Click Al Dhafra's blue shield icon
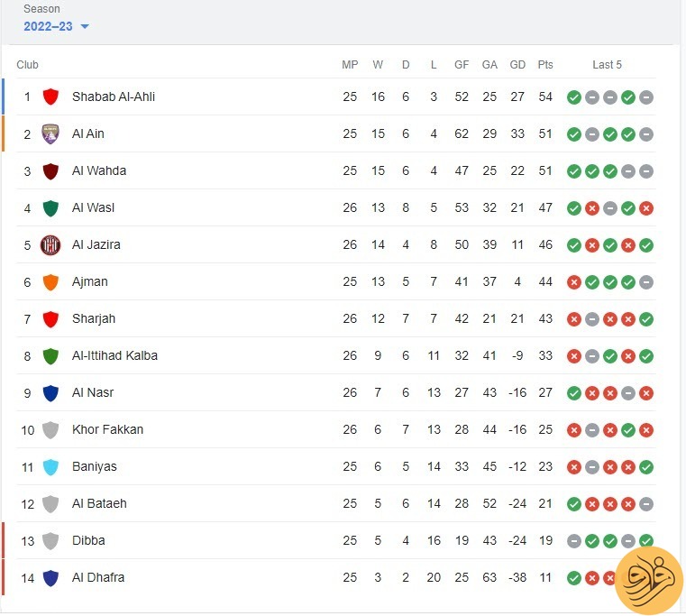Screen dimensions: 686x616 click(x=50, y=578)
